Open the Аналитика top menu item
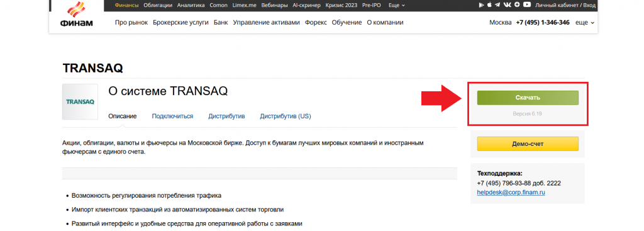 [x=191, y=5]
